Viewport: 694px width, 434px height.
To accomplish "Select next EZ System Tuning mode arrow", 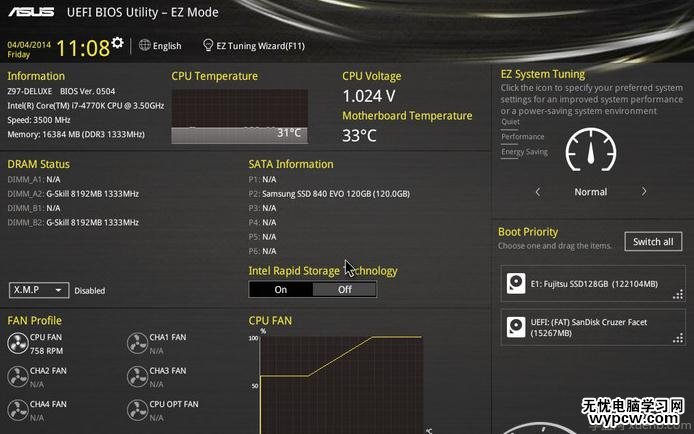I will 644,192.
